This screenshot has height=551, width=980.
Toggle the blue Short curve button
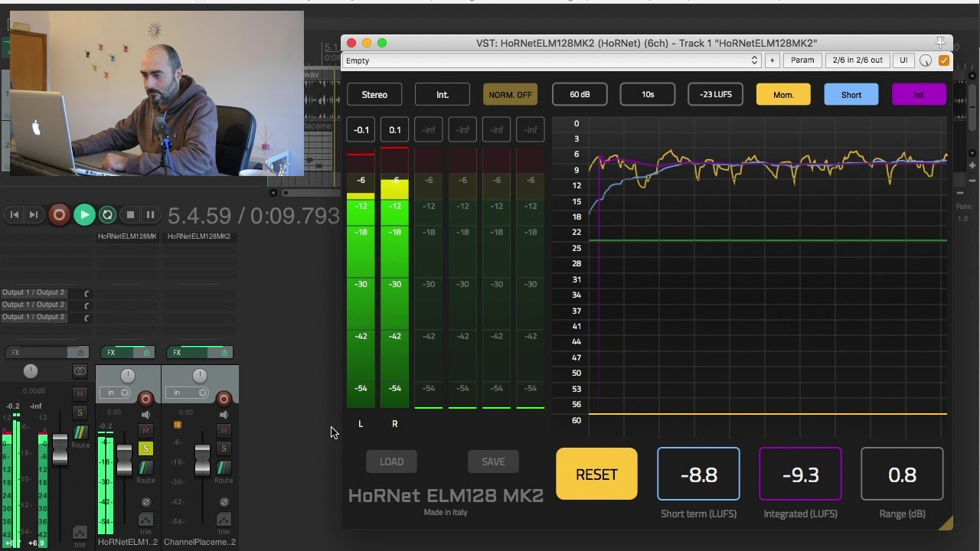tap(851, 95)
